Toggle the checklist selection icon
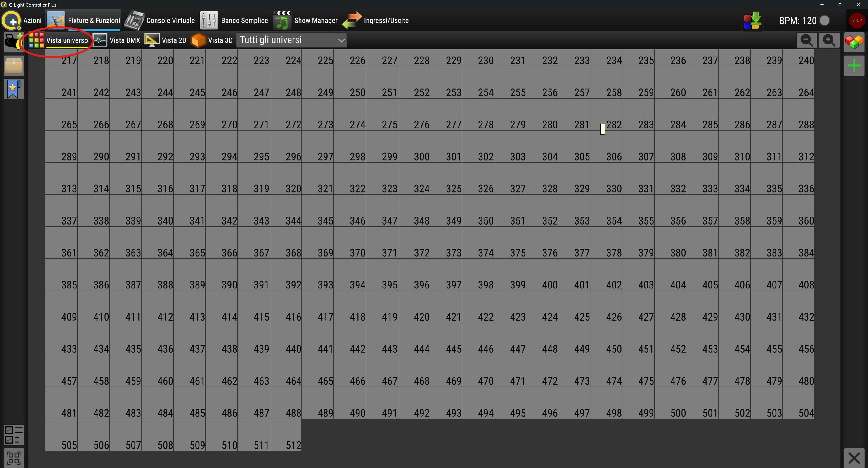This screenshot has height=468, width=868. (14, 435)
